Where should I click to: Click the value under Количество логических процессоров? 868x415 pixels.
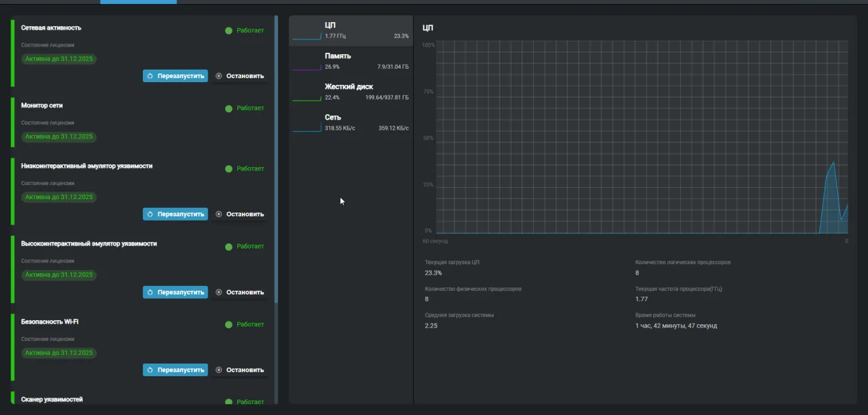pyautogui.click(x=637, y=273)
